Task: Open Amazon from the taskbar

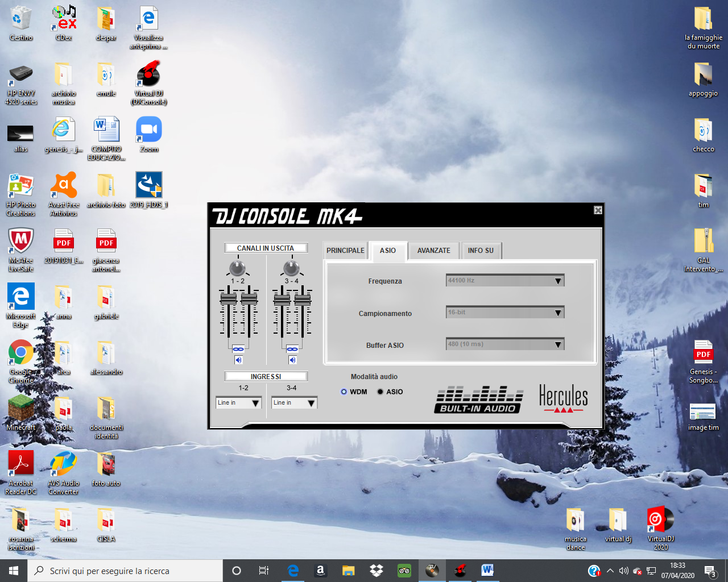Action: point(320,571)
